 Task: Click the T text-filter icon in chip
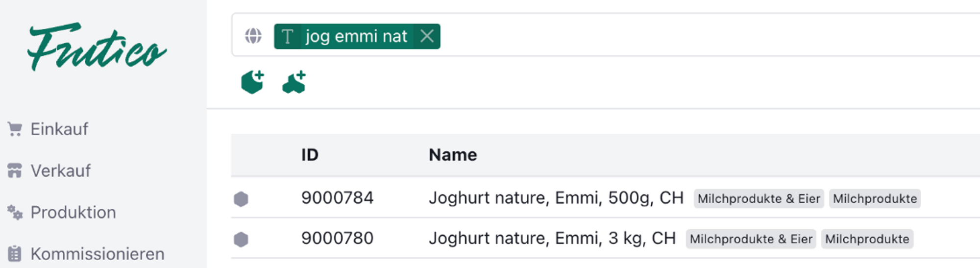click(x=288, y=36)
